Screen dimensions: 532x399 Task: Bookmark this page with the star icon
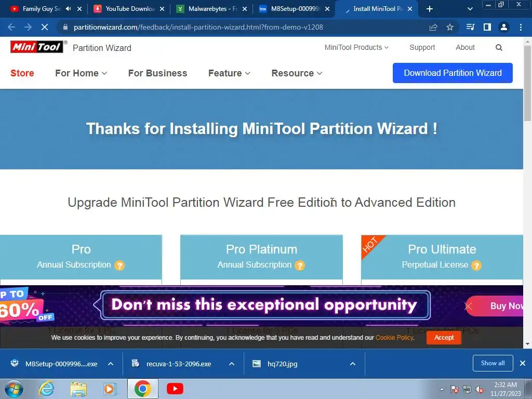click(x=450, y=27)
